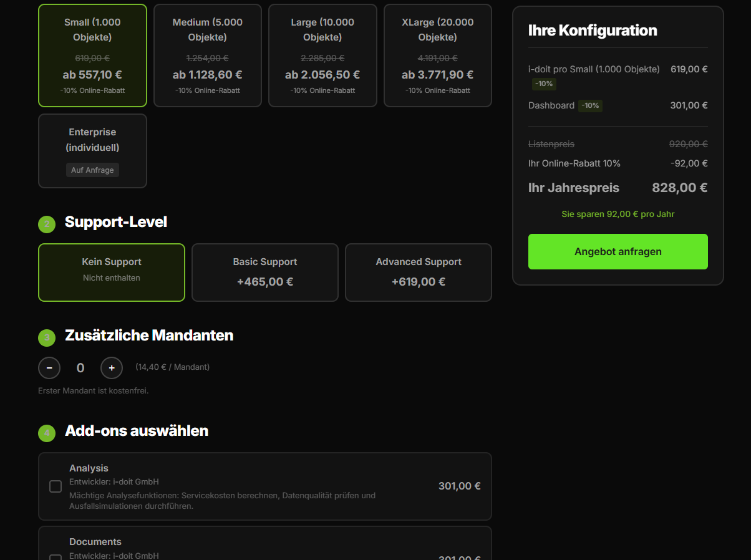Click the Auf Anfrage badge
This screenshot has width=751, height=560.
click(x=92, y=170)
